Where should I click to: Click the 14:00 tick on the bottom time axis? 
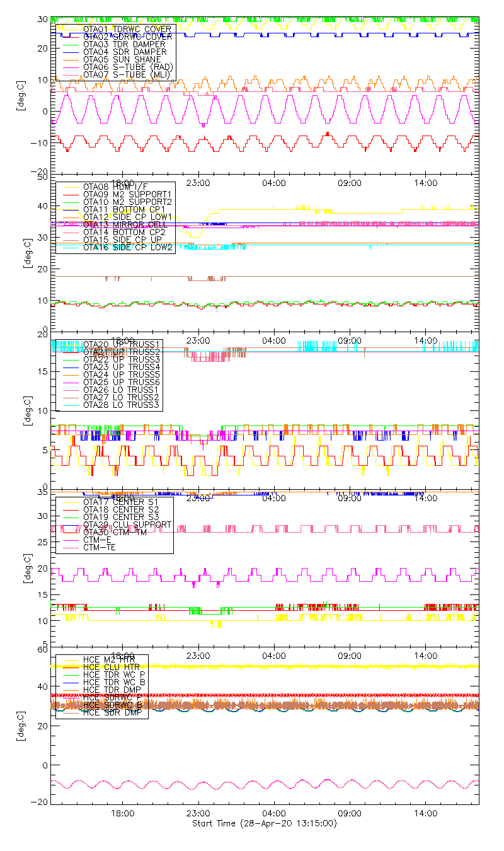point(426,814)
